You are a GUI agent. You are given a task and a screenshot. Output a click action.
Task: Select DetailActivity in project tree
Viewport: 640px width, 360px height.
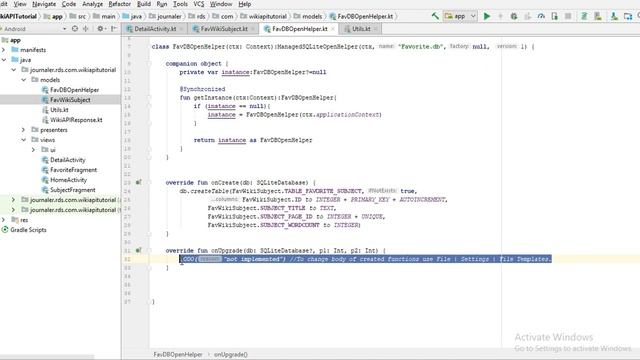[64, 160]
